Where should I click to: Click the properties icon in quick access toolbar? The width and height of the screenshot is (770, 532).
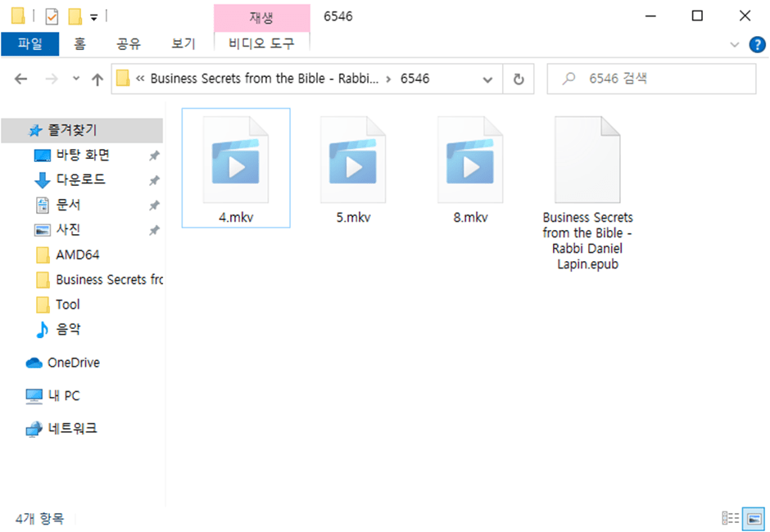pyautogui.click(x=52, y=17)
